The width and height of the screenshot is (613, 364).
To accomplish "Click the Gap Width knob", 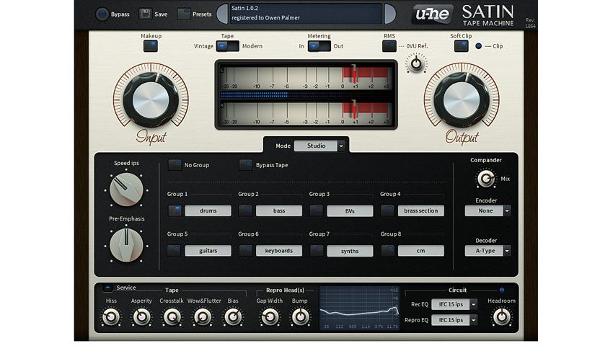I will click(270, 316).
